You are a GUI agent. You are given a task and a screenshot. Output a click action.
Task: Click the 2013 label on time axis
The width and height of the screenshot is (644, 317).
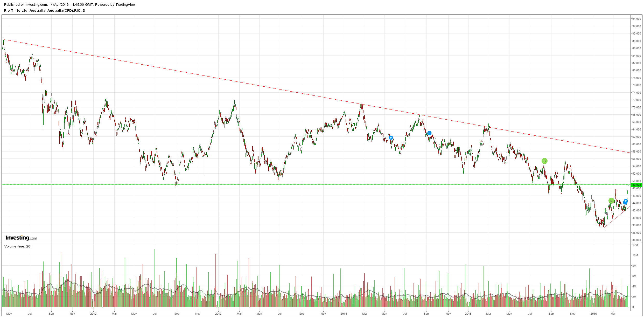pos(218,314)
